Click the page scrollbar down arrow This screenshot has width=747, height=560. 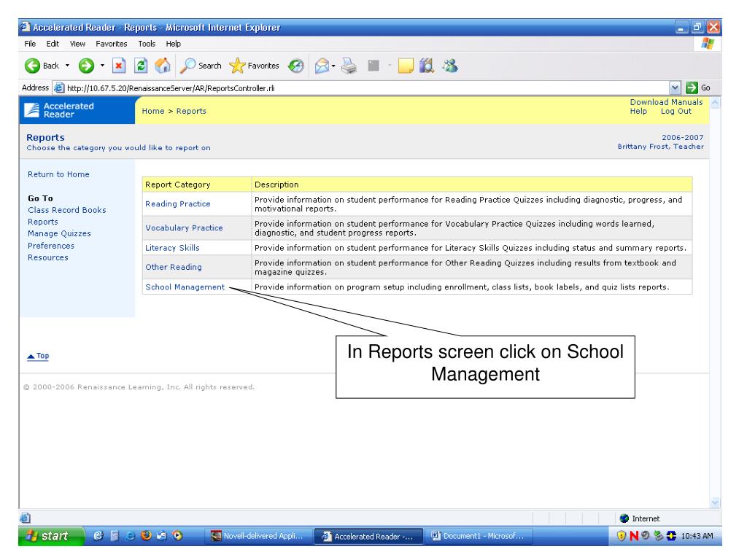point(715,502)
